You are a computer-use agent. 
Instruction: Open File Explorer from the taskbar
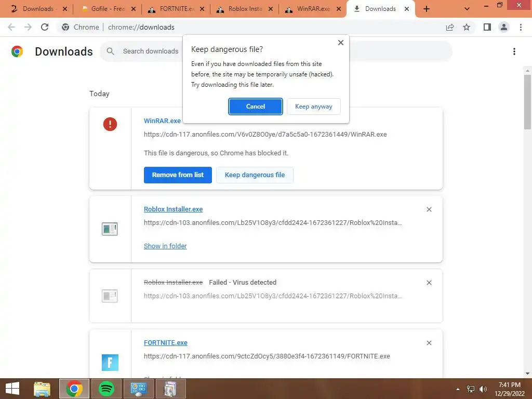[x=42, y=389]
